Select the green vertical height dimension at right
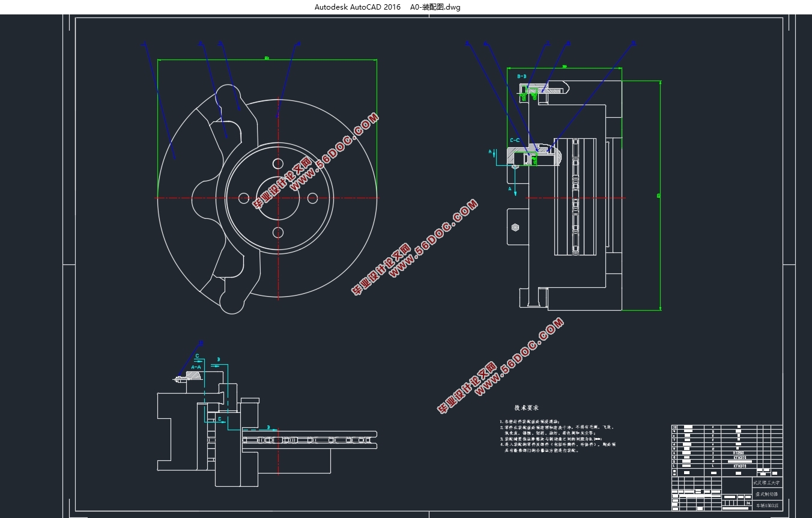This screenshot has width=812, height=518. click(660, 195)
